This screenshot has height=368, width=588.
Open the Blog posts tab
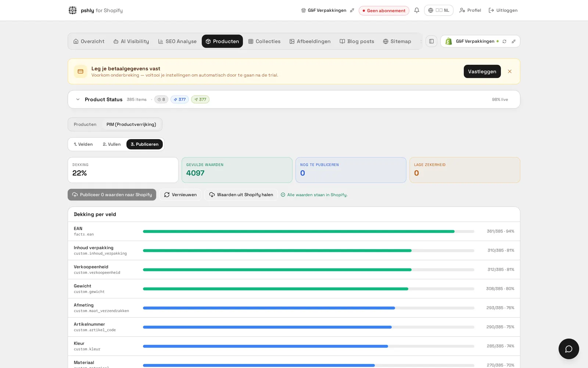click(x=357, y=41)
